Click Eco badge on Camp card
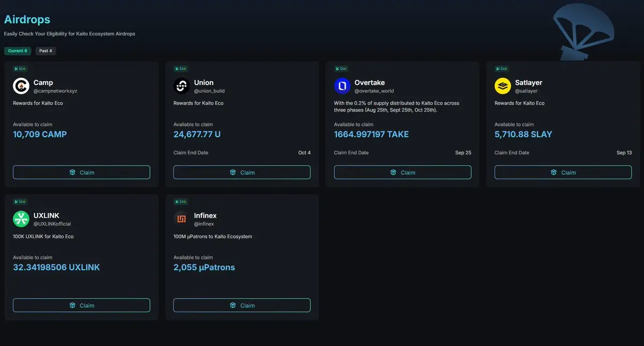644x346 pixels. pyautogui.click(x=20, y=69)
